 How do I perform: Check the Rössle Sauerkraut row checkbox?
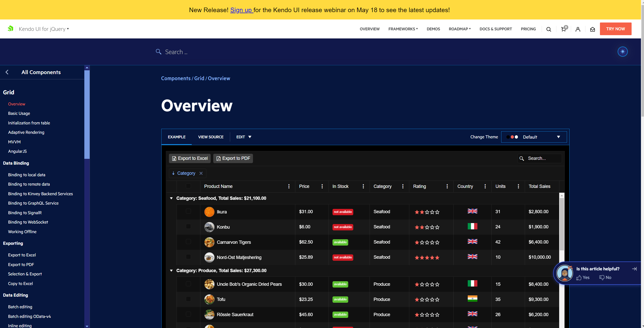(188, 314)
